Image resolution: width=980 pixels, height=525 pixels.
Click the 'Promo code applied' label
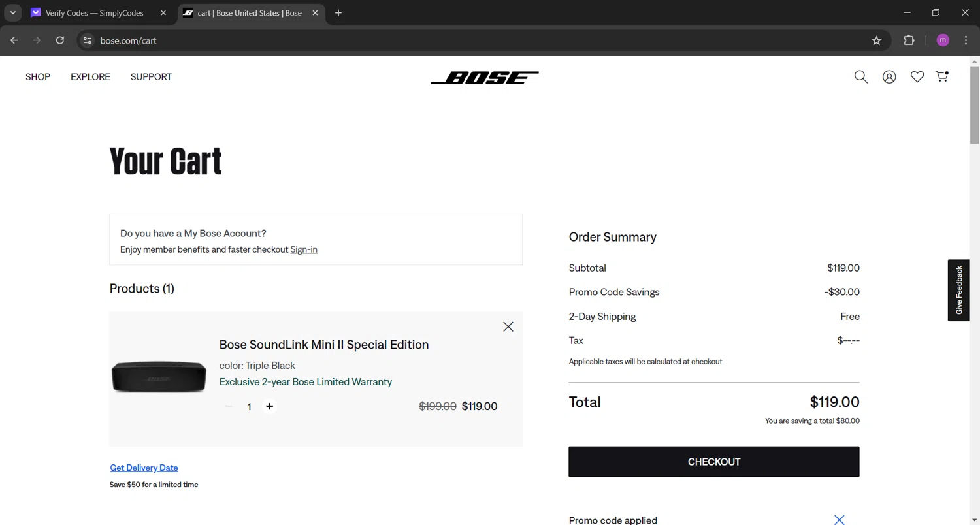click(613, 520)
